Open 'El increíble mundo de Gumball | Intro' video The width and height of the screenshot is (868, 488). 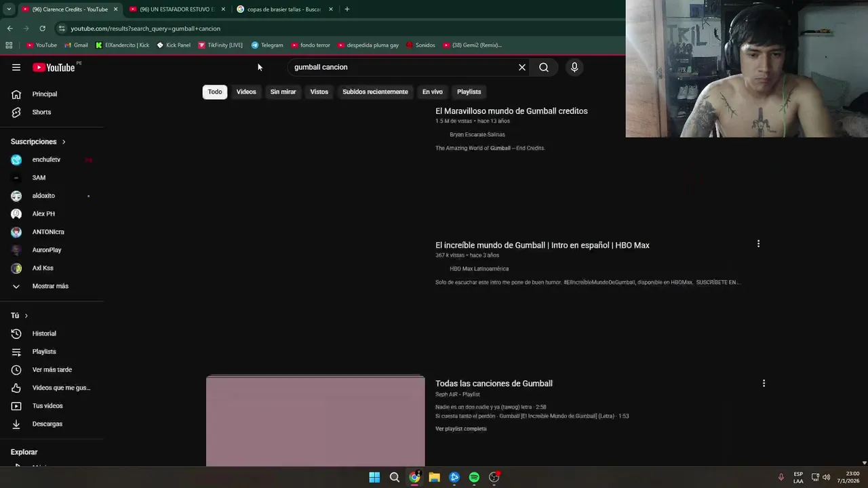542,245
